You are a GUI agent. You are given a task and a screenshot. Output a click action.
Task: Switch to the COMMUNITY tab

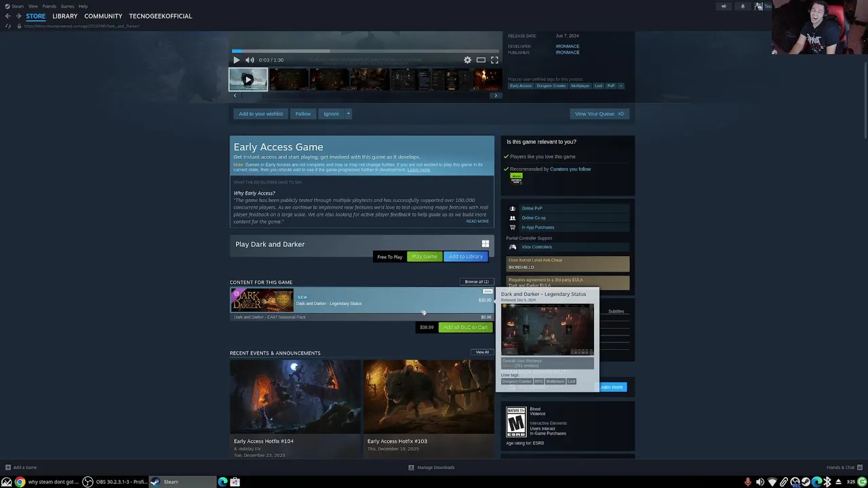tap(103, 16)
